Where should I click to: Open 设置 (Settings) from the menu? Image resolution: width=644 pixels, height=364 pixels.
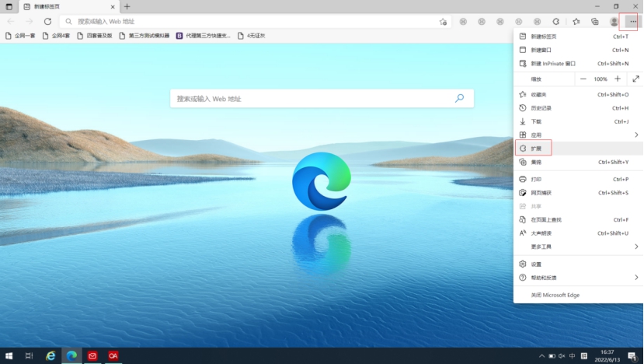click(536, 264)
